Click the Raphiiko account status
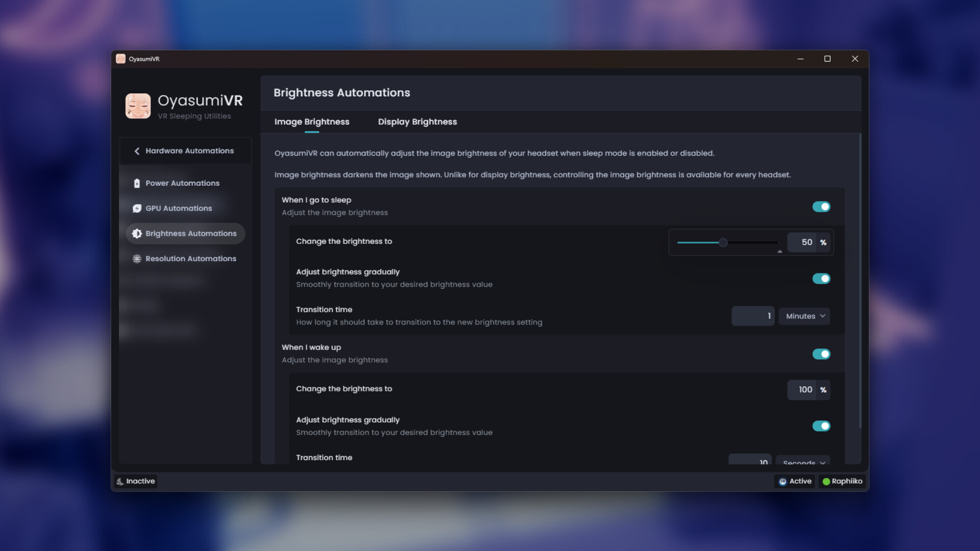 (x=843, y=481)
